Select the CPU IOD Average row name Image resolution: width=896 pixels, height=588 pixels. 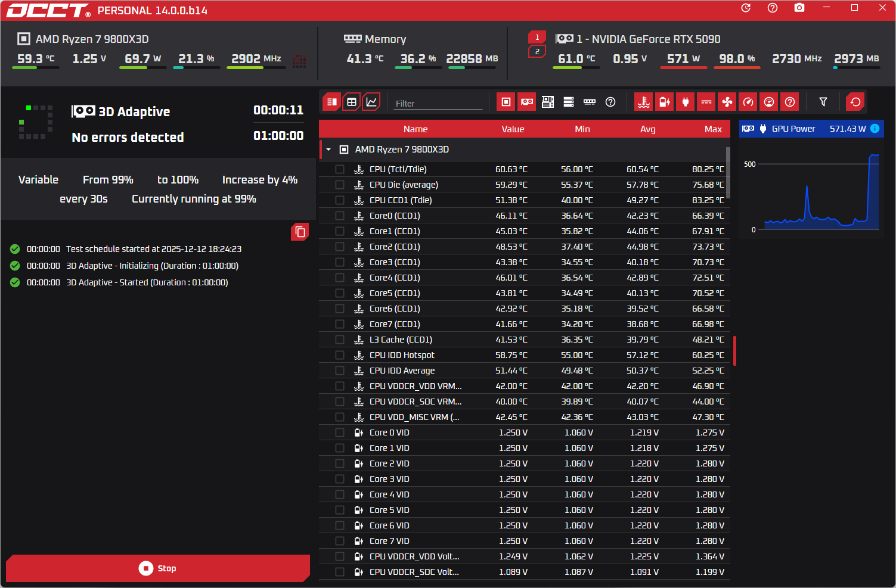pos(402,371)
